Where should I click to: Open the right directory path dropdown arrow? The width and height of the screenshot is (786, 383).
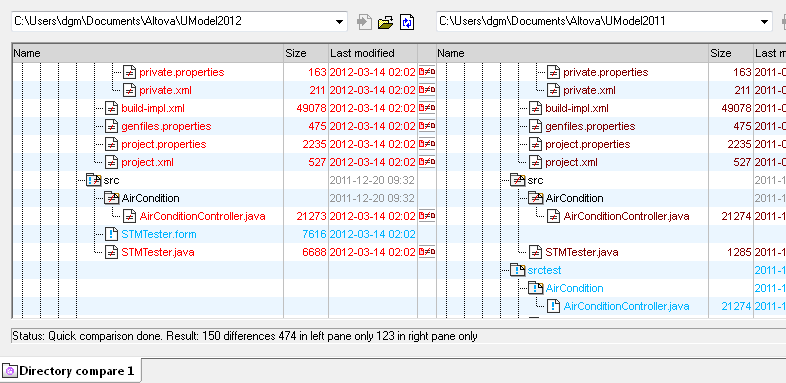(x=764, y=22)
